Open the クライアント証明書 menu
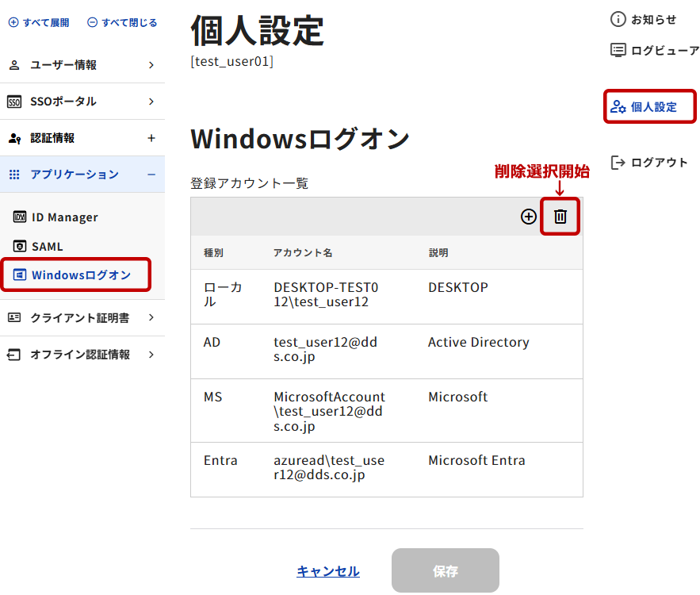The image size is (700, 595). click(x=82, y=318)
